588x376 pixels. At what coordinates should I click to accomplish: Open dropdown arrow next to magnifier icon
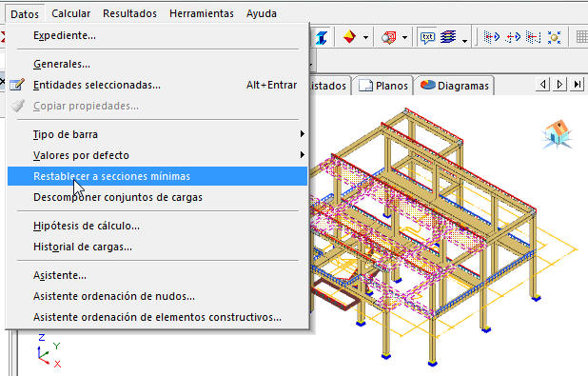404,37
